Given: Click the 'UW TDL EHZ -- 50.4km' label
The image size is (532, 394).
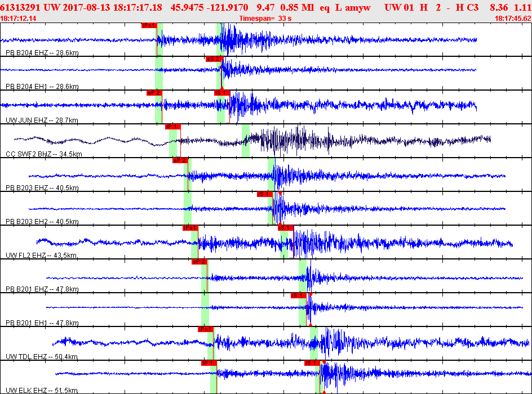Looking at the screenshot, I should [x=42, y=357].
